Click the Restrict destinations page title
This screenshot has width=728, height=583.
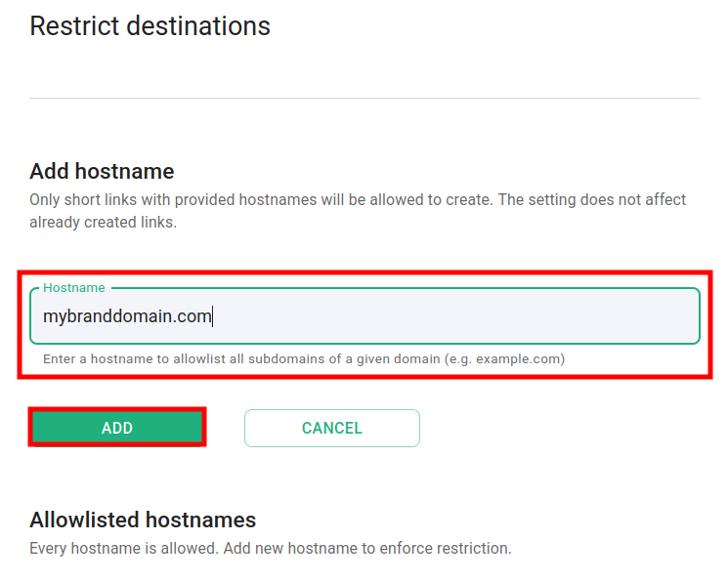[x=150, y=26]
